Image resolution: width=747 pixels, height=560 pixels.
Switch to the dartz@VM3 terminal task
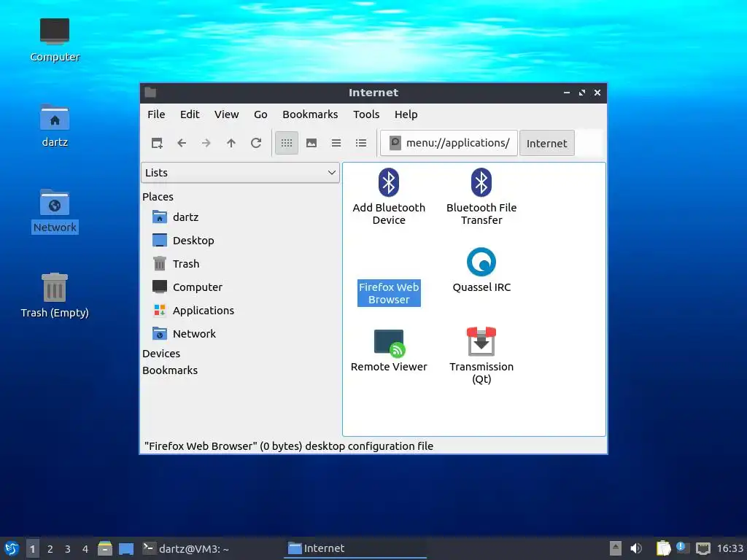(x=186, y=548)
